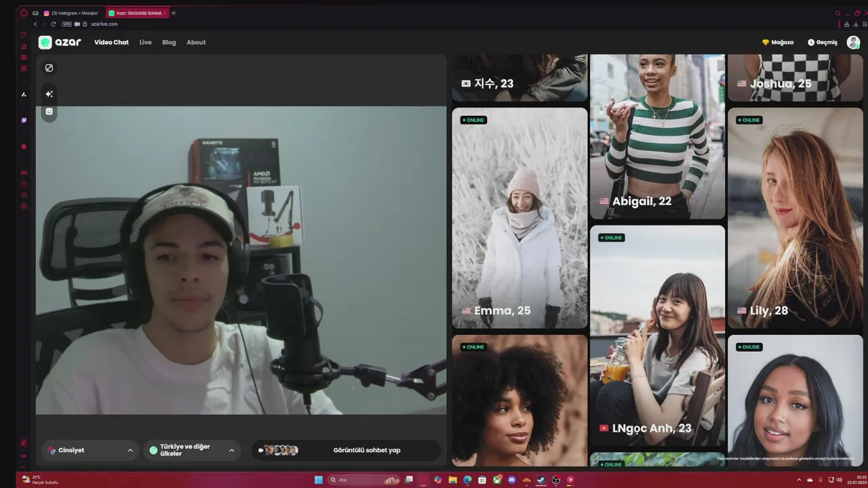Open the Windows Start menu
Viewport: 868px width, 488px height.
[x=318, y=480]
